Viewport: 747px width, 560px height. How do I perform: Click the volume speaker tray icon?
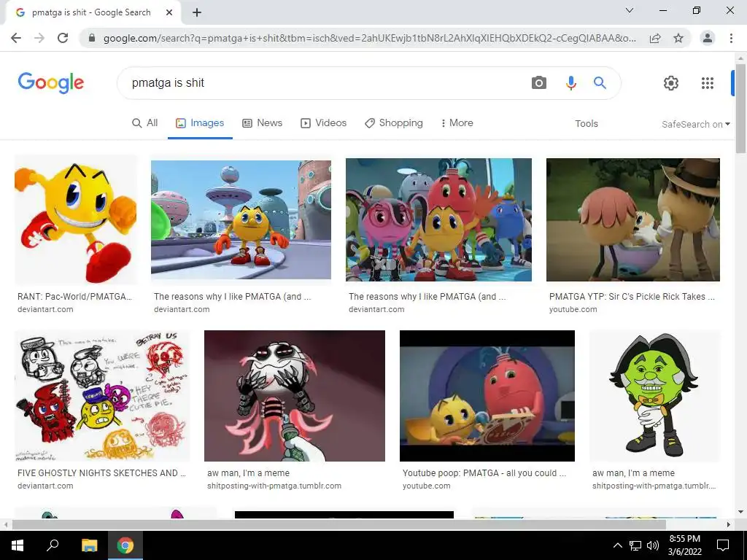pos(653,545)
